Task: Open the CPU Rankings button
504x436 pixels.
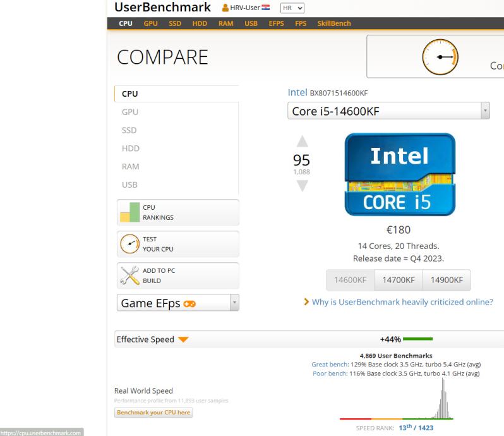Action: coord(177,212)
